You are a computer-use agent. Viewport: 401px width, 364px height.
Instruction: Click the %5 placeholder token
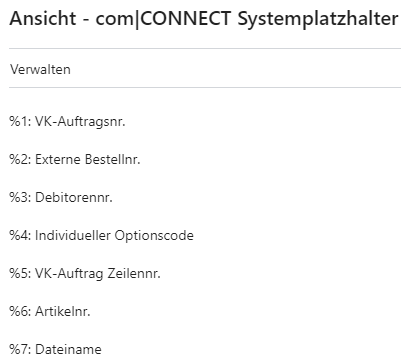(x=20, y=273)
